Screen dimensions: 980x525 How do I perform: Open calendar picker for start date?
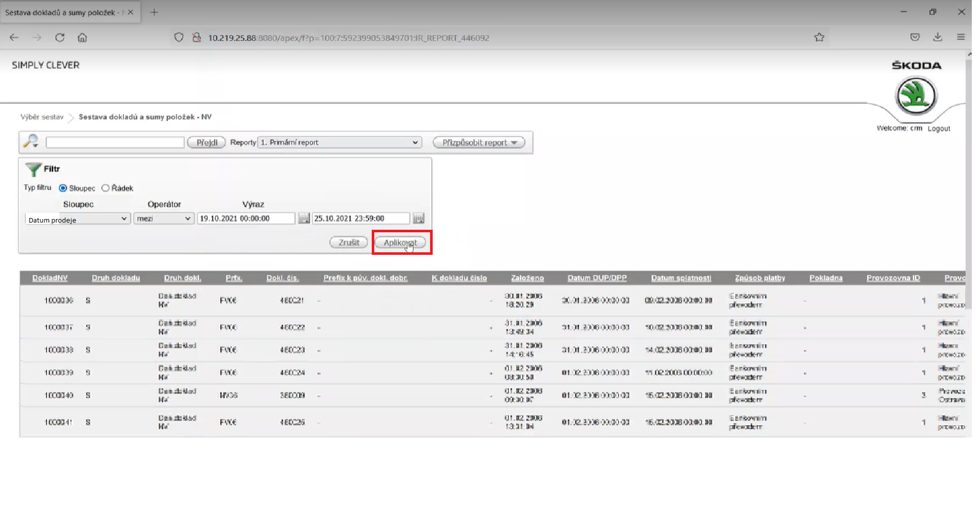(304, 218)
